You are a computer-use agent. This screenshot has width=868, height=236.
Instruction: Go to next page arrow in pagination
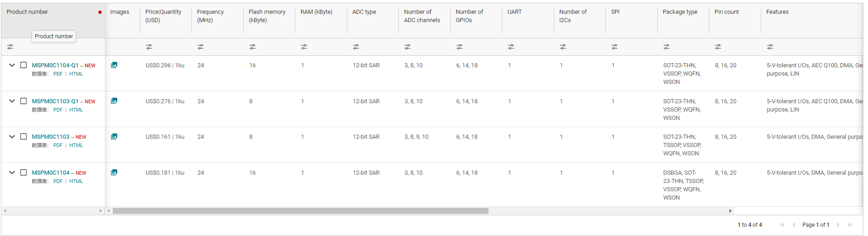click(x=838, y=225)
